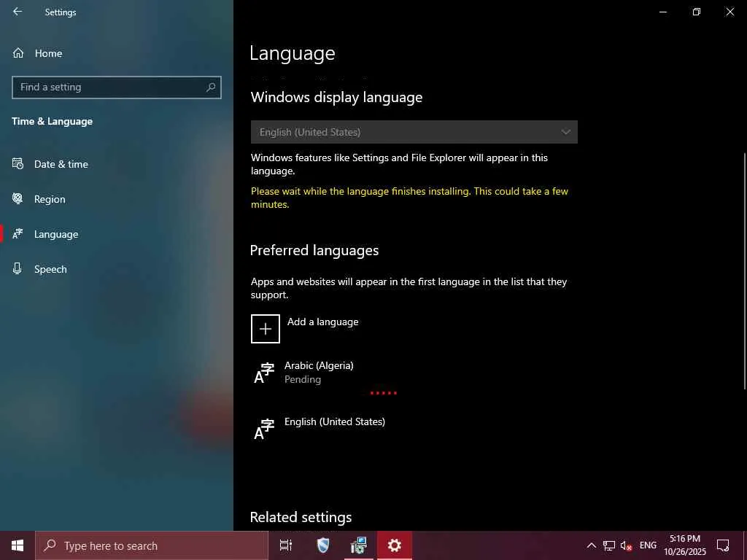Restore down the Settings window
Image resolution: width=747 pixels, height=560 pixels.
click(x=697, y=12)
